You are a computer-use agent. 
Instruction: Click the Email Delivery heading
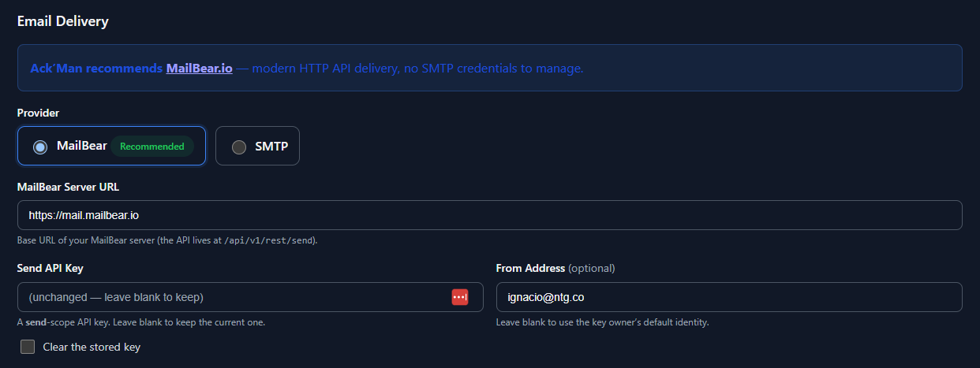click(x=63, y=21)
